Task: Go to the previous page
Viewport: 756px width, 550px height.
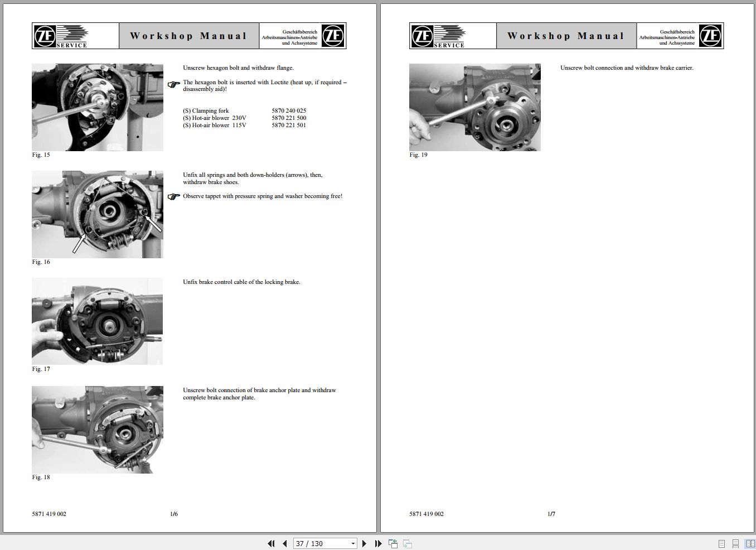Action: [x=284, y=543]
